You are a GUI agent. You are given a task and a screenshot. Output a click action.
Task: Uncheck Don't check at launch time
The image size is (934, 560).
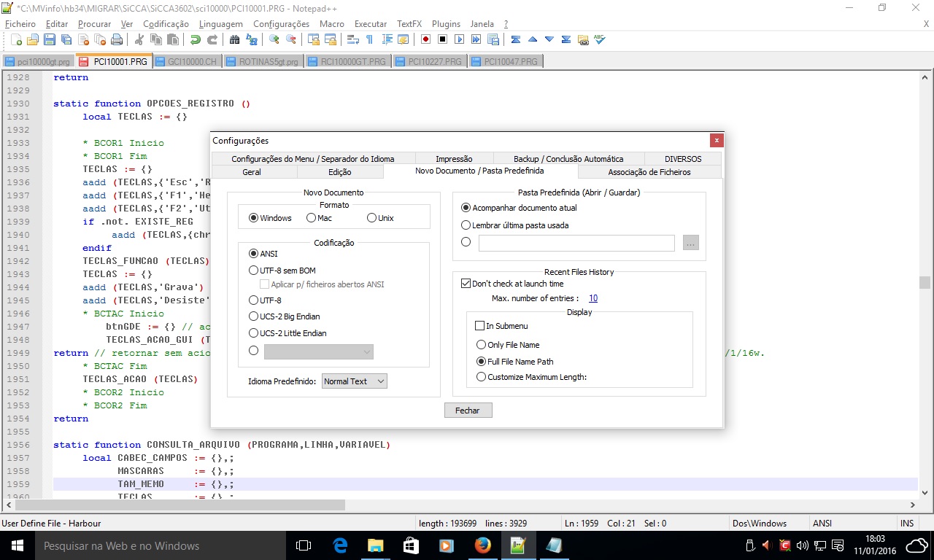[466, 284]
